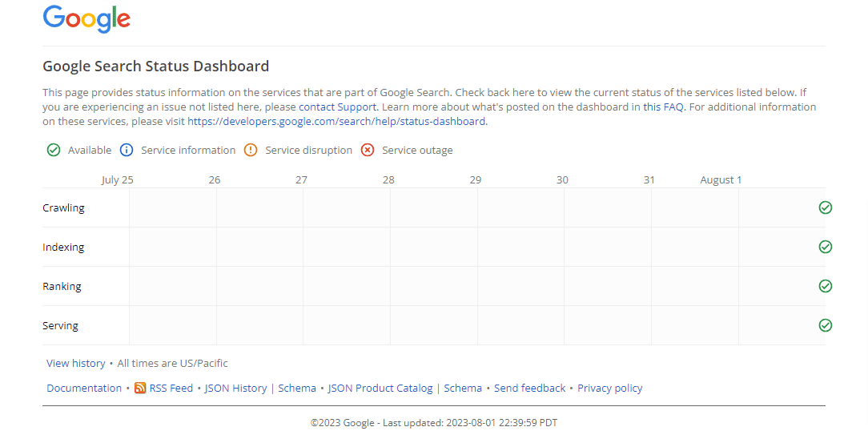Open the contact Support link
Screen dimensions: 868x439
tap(338, 107)
